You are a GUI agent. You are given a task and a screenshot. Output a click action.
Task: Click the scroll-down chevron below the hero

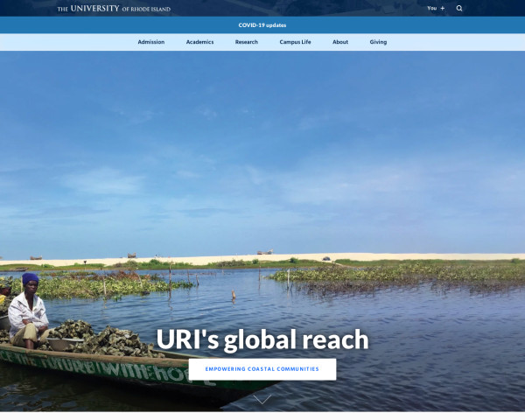click(x=262, y=399)
